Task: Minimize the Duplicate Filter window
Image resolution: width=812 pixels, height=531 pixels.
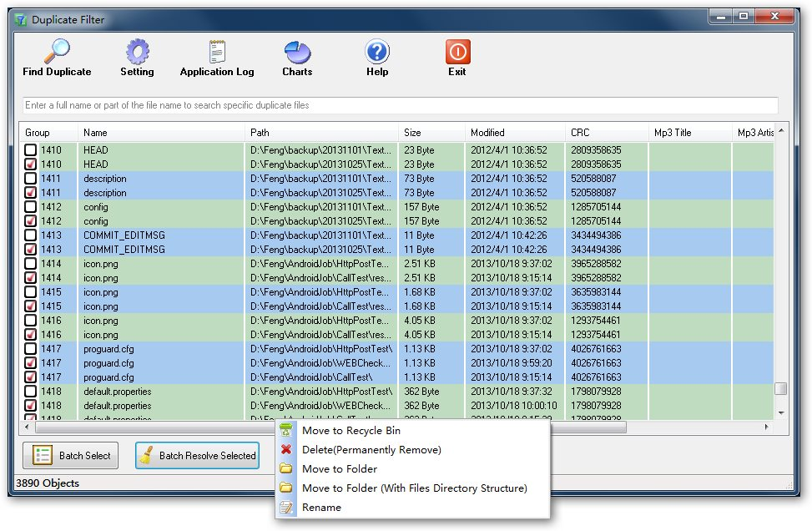Action: 720,17
